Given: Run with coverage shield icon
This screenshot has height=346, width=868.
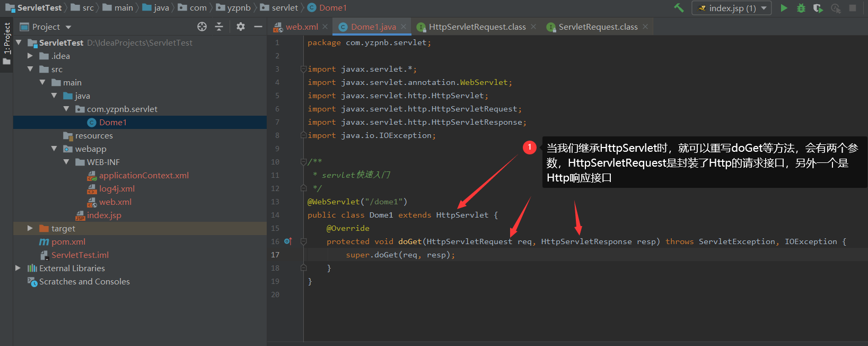Looking at the screenshot, I should (x=818, y=8).
